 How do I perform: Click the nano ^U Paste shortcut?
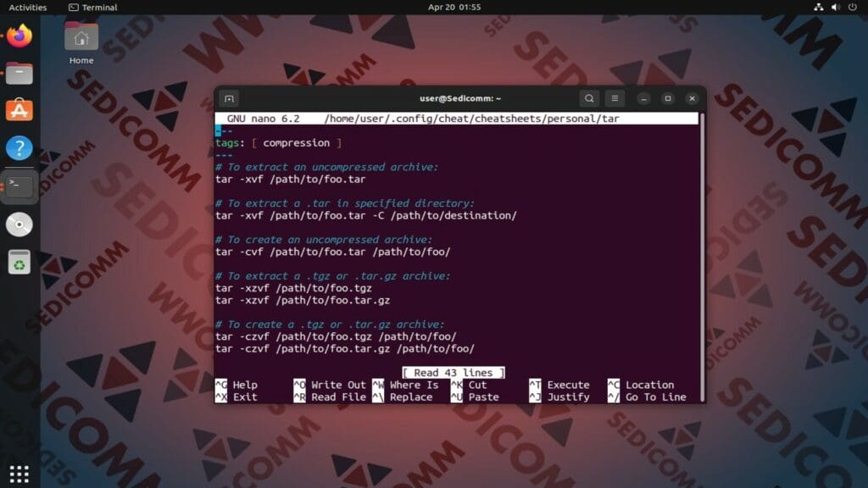[475, 397]
